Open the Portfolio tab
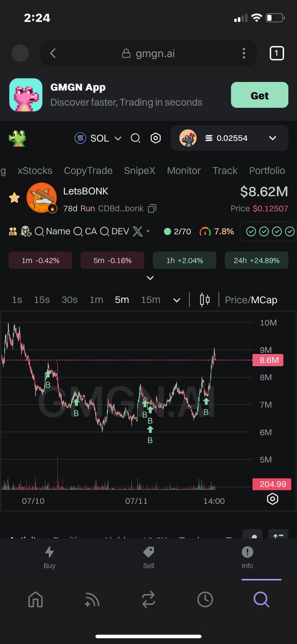Viewport: 297px width, 644px height. point(267,171)
